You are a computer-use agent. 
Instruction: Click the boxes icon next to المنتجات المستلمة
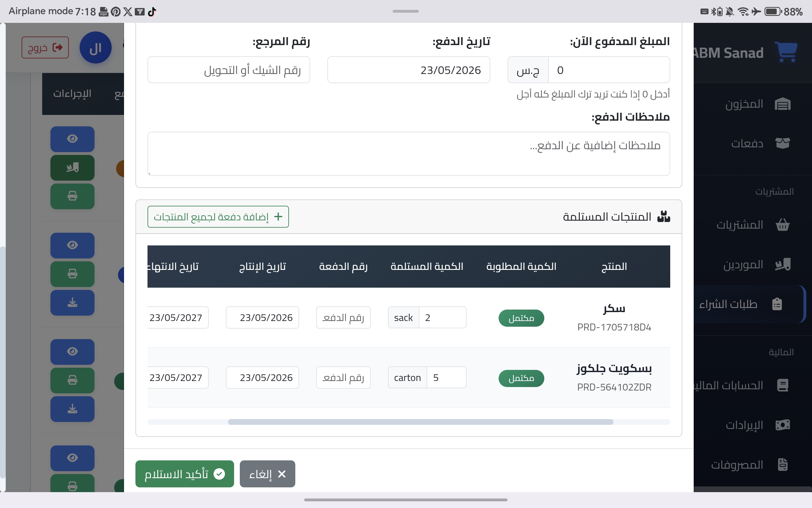coord(663,217)
